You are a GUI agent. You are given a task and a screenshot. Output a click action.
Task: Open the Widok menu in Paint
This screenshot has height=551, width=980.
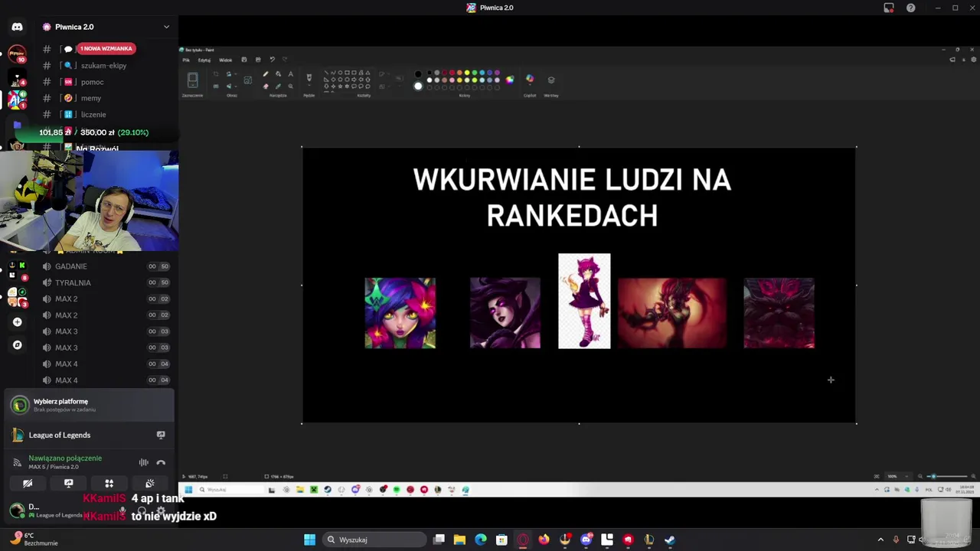pos(226,60)
